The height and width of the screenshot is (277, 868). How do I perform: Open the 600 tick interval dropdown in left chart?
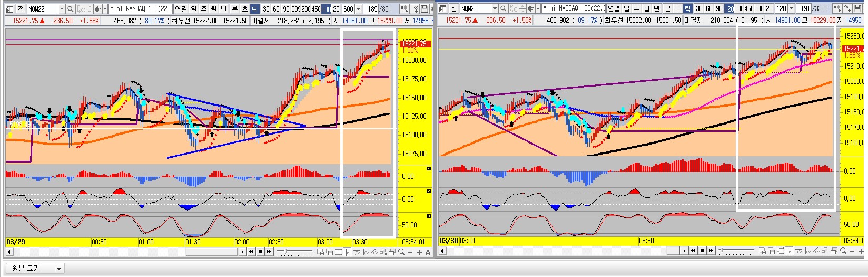(x=359, y=9)
